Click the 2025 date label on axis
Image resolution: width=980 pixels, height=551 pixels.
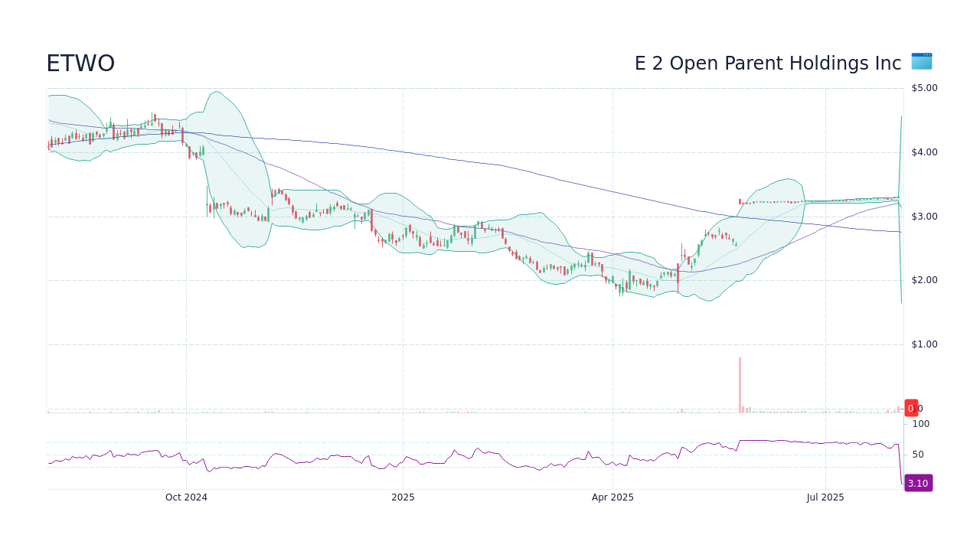click(x=403, y=497)
